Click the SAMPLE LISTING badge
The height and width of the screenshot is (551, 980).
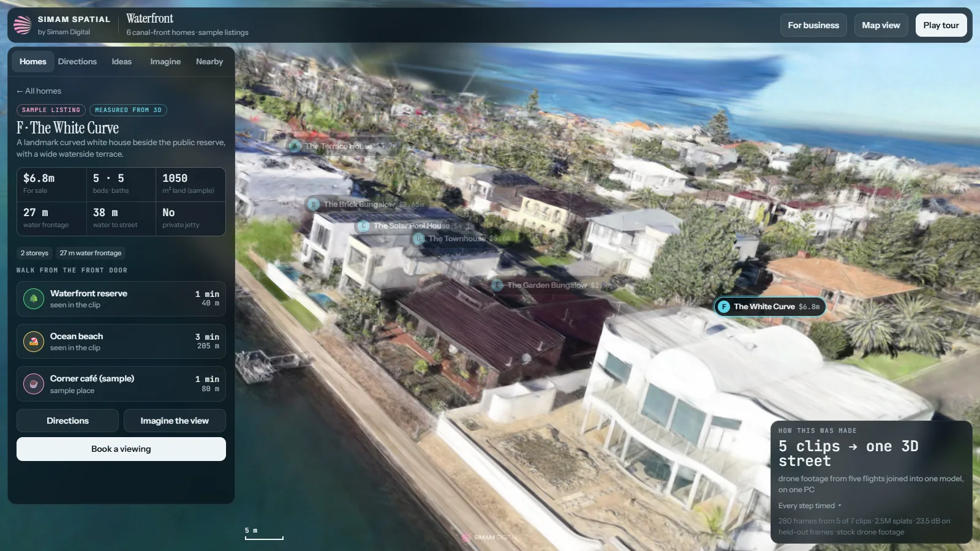pyautogui.click(x=51, y=110)
